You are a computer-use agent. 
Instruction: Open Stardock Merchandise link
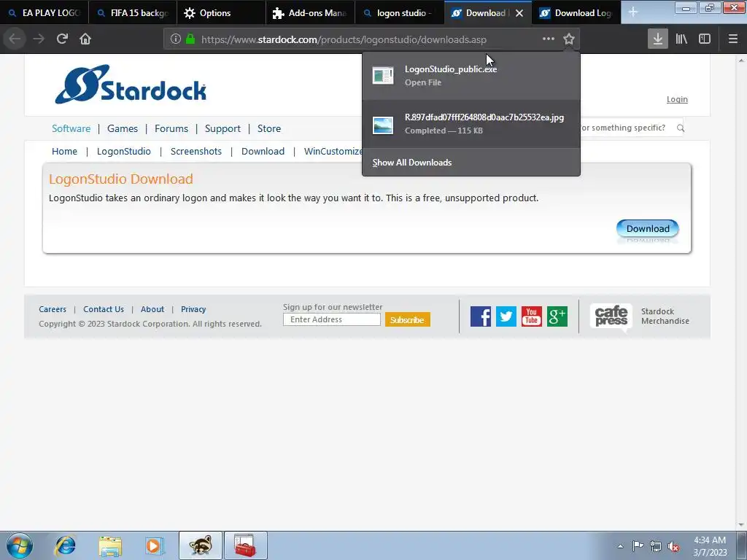coord(665,316)
